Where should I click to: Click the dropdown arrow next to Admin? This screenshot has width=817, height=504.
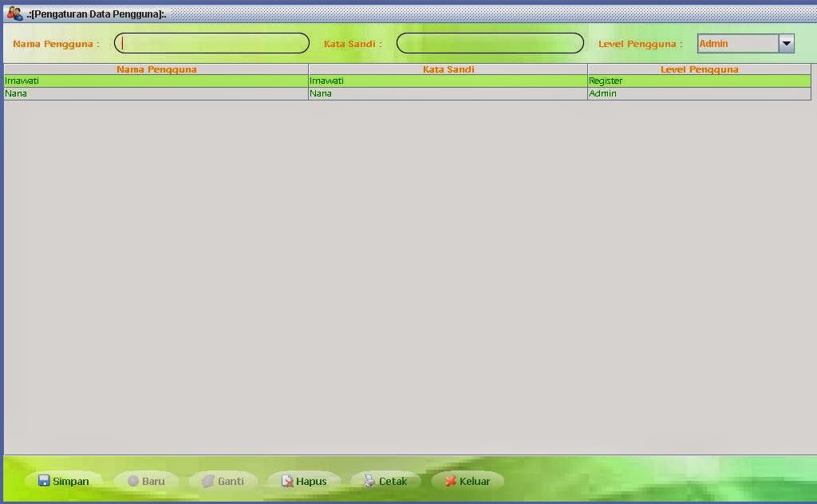787,43
